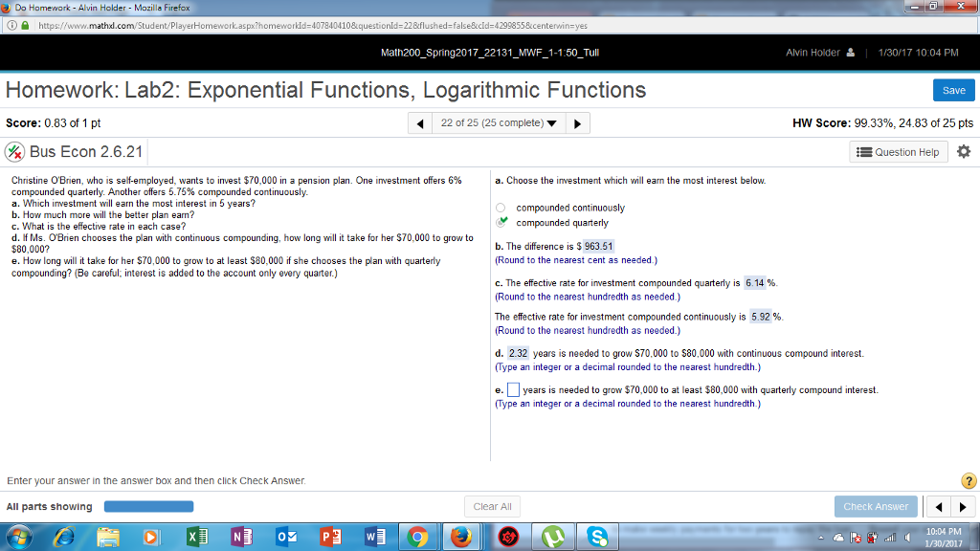Click the empty answer box for part e
This screenshot has height=551, width=980.
coord(513,390)
